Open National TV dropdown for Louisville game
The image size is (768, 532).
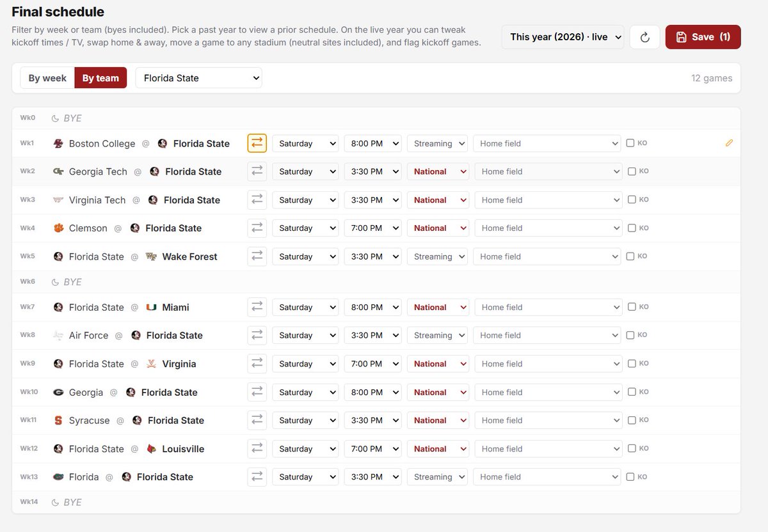pyautogui.click(x=438, y=448)
